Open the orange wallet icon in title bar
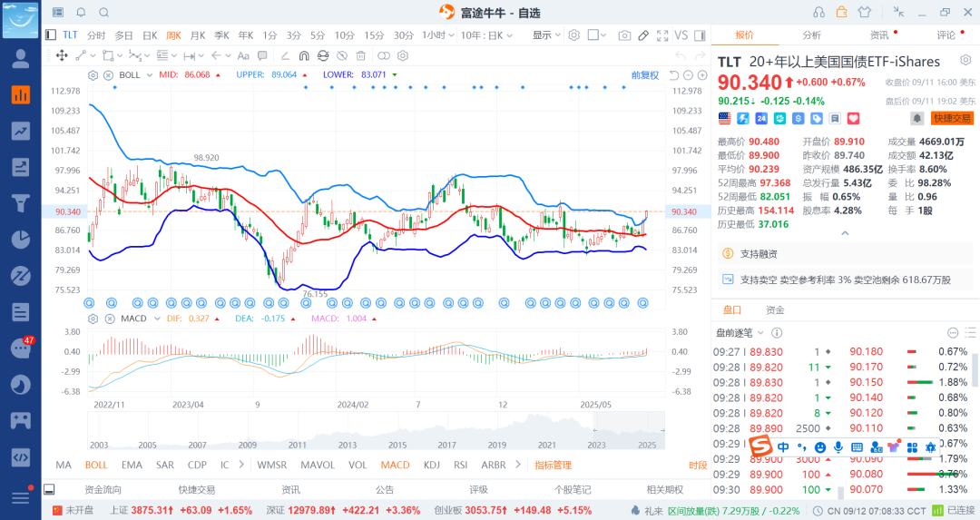 pyautogui.click(x=842, y=12)
